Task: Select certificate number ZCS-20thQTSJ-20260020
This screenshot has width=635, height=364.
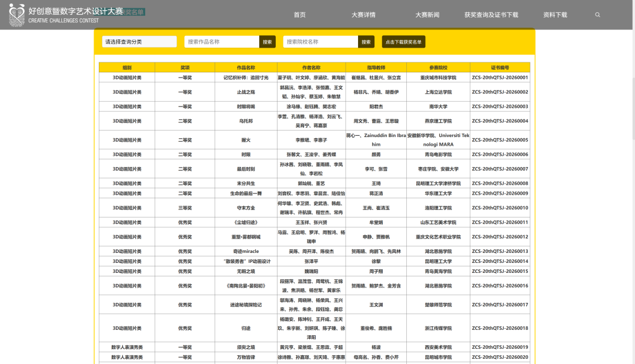Action: pos(500,357)
